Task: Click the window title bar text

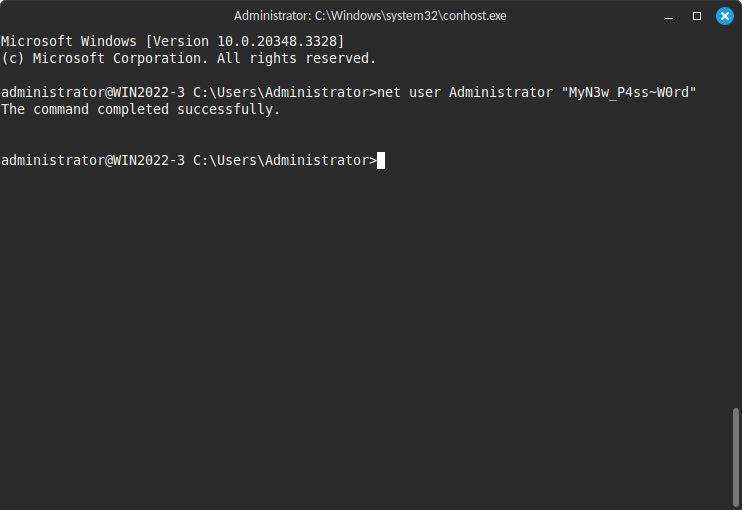Action: tap(370, 16)
